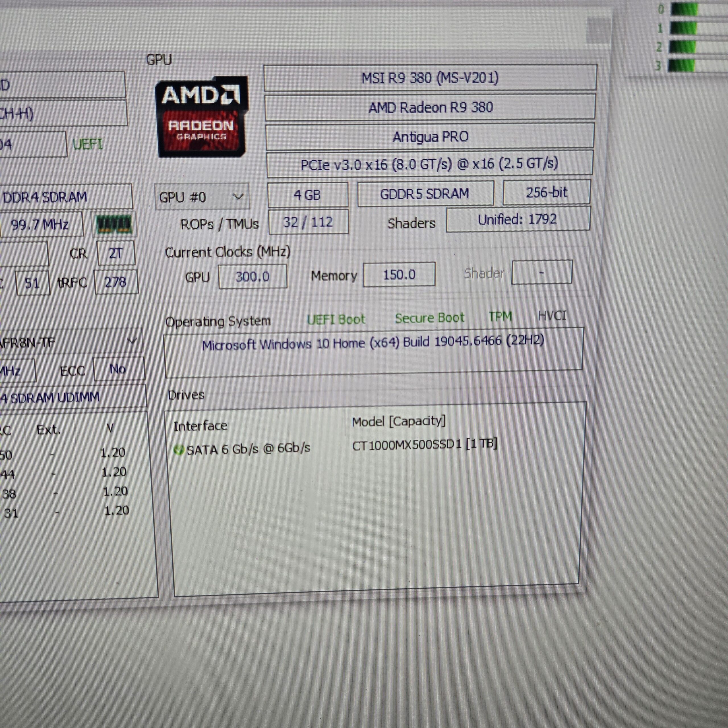Click the GPU clock value 300.0

(x=253, y=277)
